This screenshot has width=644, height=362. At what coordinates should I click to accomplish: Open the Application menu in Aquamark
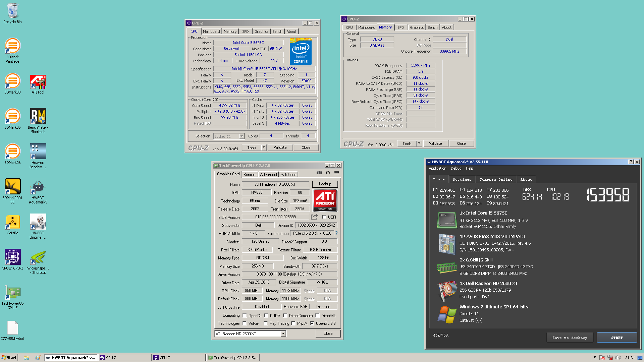[x=437, y=169]
